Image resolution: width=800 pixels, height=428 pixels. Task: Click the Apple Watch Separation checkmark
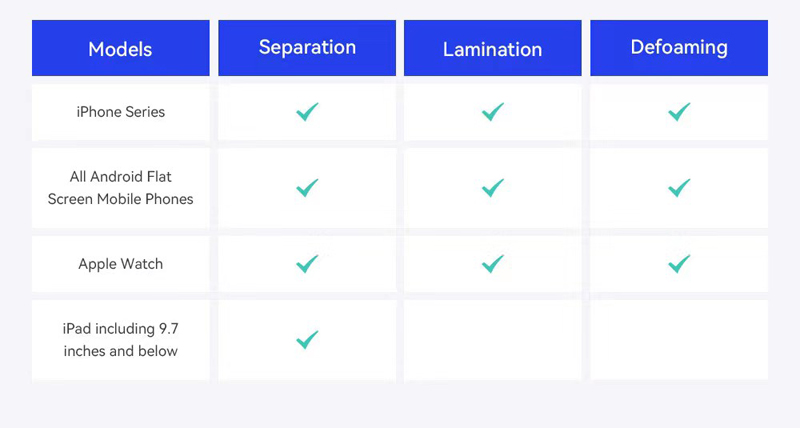(307, 264)
